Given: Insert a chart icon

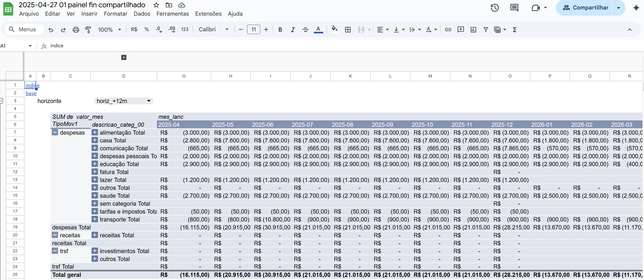Looking at the screenshot, I should 473,30.
